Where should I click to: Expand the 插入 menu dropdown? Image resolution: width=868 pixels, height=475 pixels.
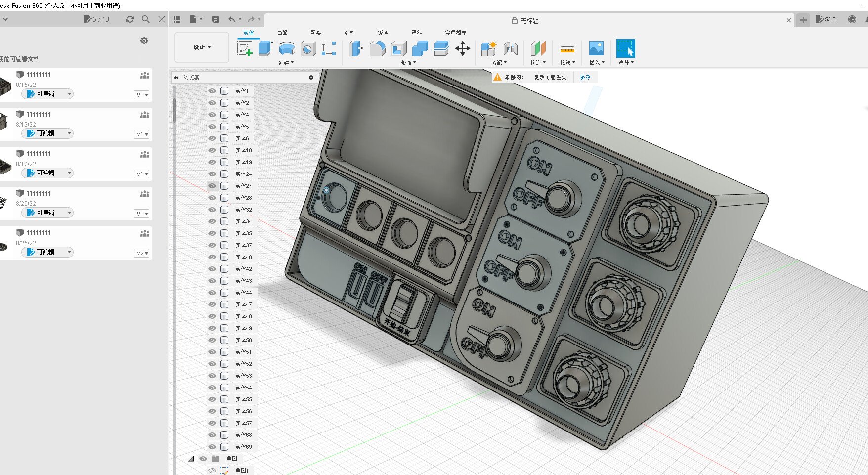tap(597, 63)
